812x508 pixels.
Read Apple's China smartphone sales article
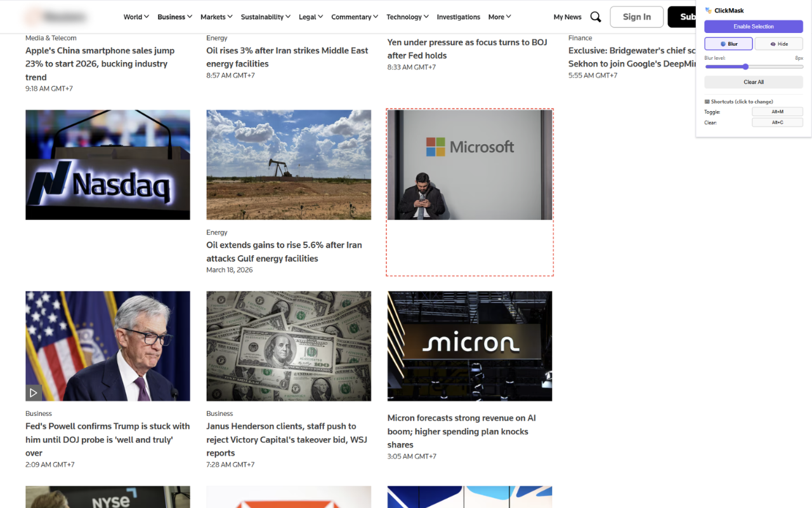click(100, 64)
